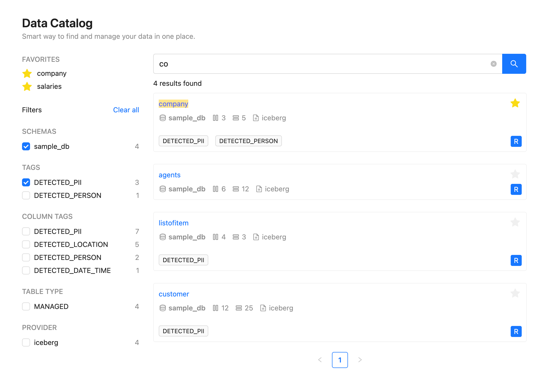Click '4 results found' text
This screenshot has height=392, width=555.
coord(177,83)
